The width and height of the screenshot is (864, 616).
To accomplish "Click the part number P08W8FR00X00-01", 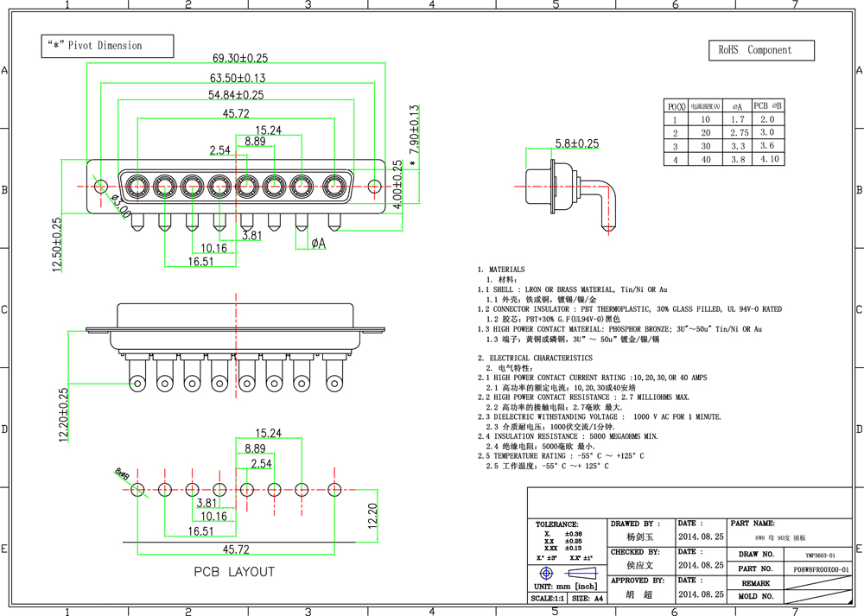I will point(821,569).
